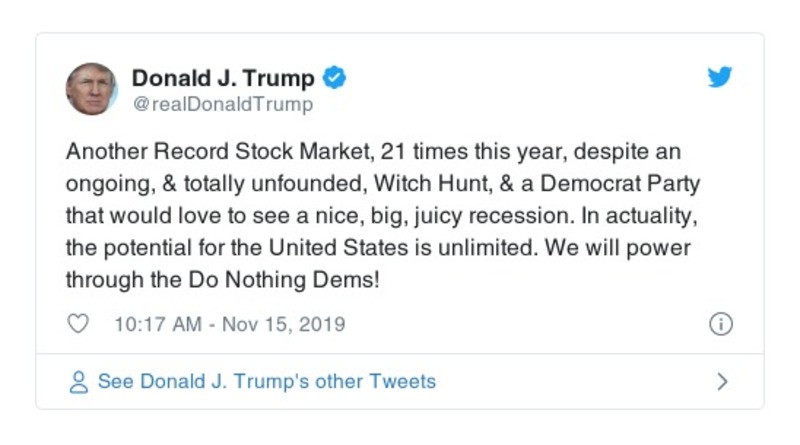The width and height of the screenshot is (800, 445).
Task: Open the info icon for Twitter Ads
Action: 720,324
